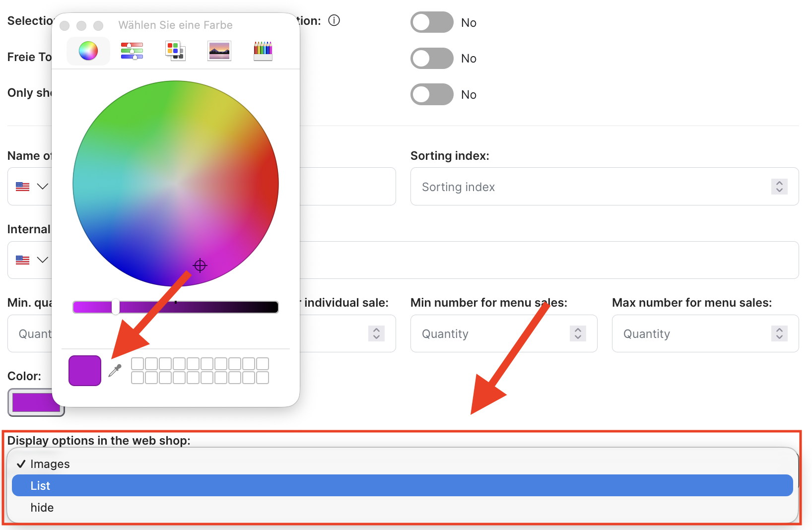
Task: Click the purple Color swatch button
Action: coord(36,402)
